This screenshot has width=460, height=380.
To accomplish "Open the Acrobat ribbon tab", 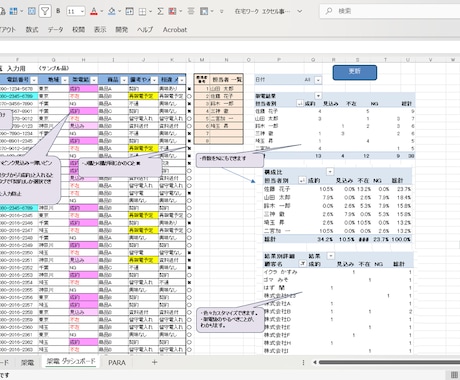I will click(175, 30).
